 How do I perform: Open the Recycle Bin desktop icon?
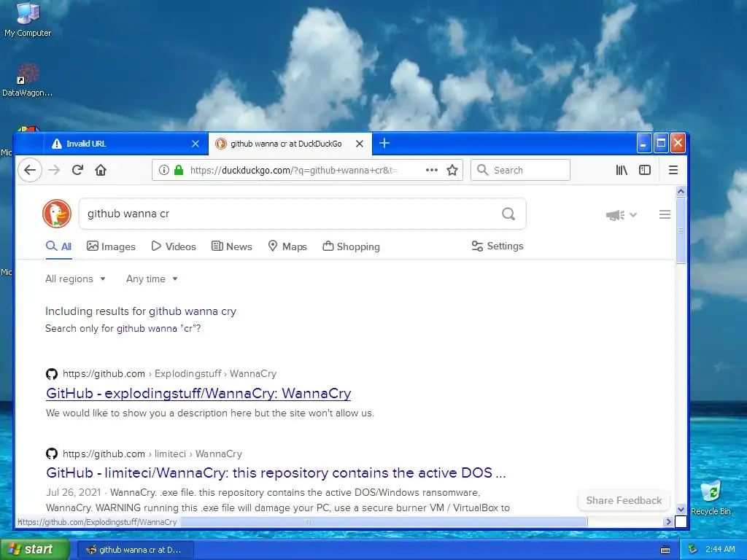pyautogui.click(x=711, y=497)
